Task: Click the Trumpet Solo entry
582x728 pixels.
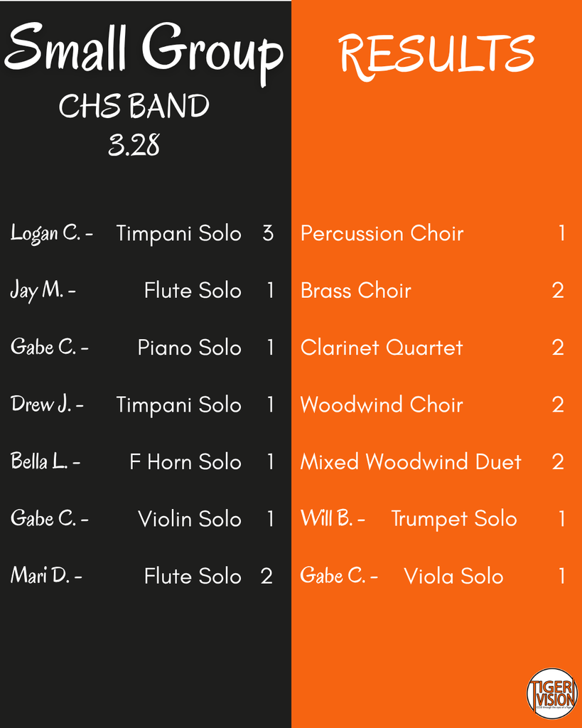Action: coord(453,519)
